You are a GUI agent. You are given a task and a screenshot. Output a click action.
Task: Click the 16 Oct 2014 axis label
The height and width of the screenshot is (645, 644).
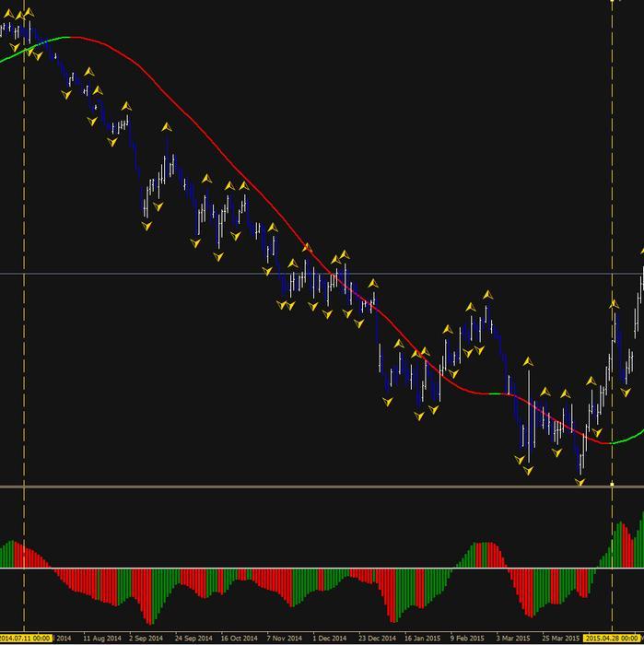tap(239, 639)
